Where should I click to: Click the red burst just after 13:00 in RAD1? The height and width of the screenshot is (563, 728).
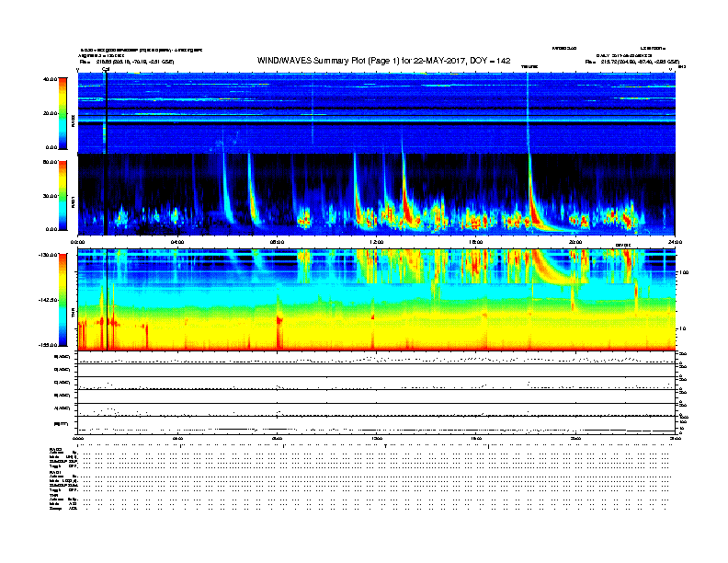[406, 200]
